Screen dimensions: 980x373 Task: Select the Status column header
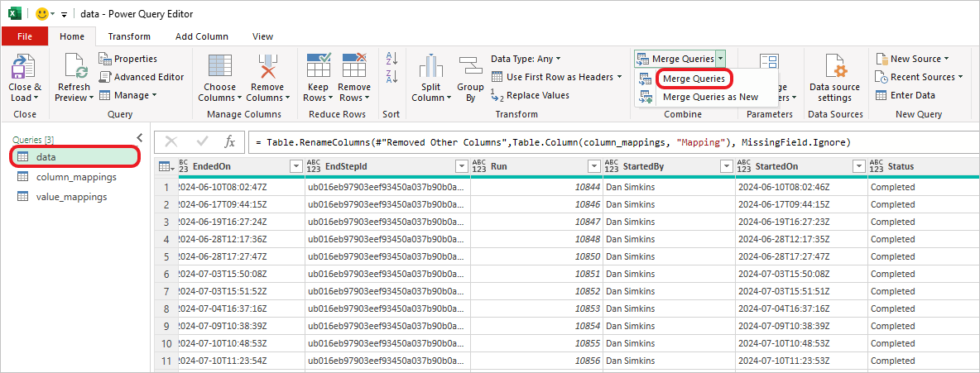924,167
